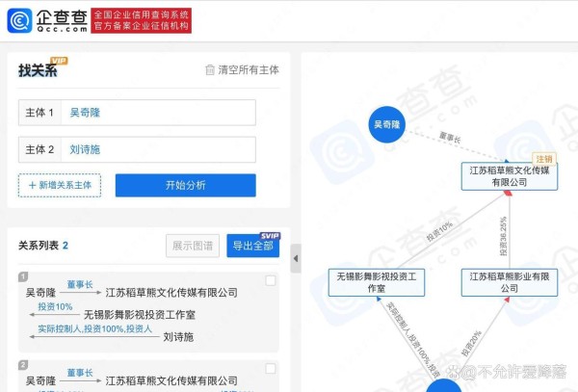Click the 新增关系主体 button
Screen dimensions: 578x392
pyautogui.click(x=60, y=185)
